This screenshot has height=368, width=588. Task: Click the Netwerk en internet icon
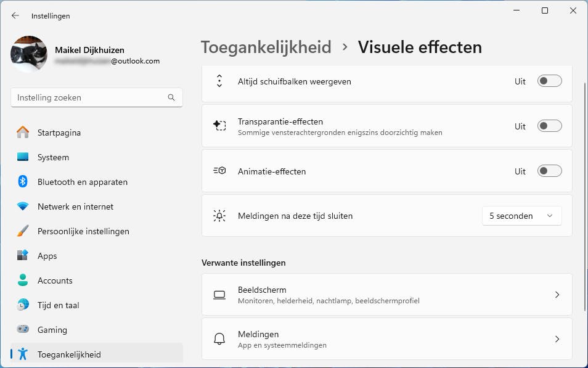pos(23,206)
